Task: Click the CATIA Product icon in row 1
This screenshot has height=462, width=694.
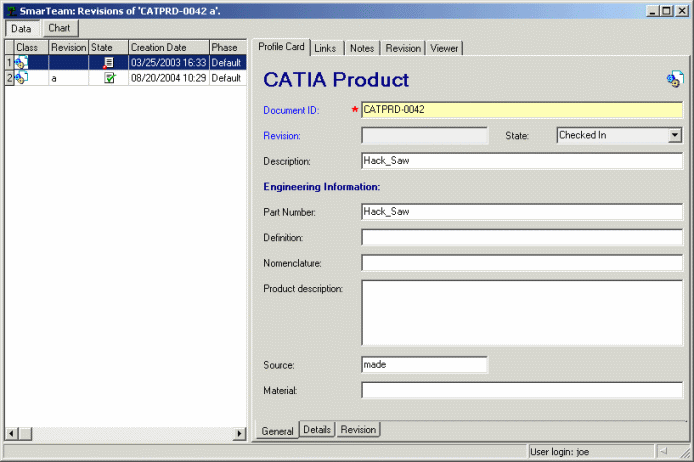Action: click(x=22, y=62)
